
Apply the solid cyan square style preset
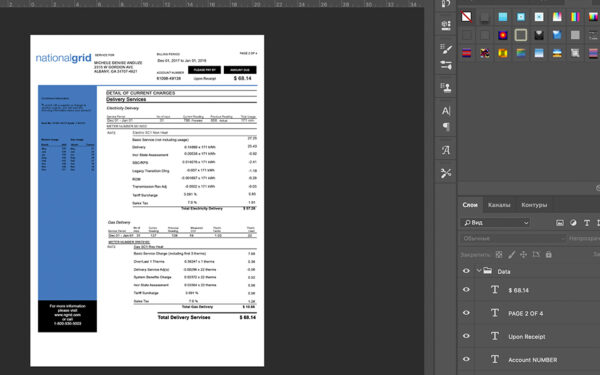tap(503, 16)
